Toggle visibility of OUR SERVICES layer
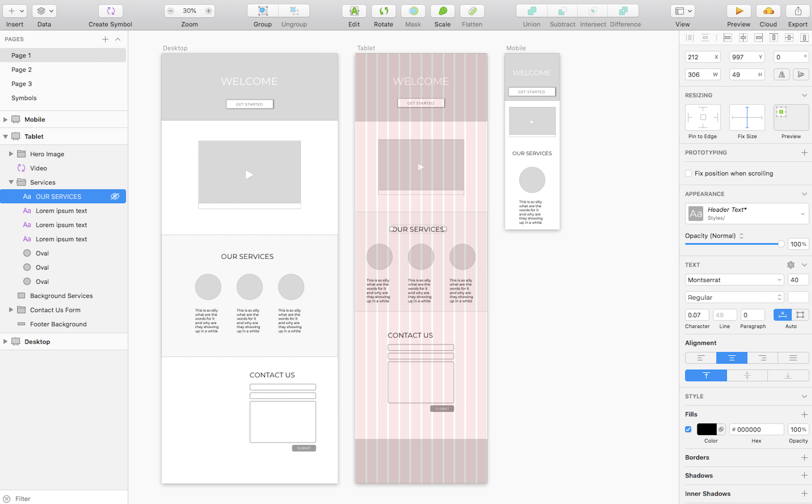The height and width of the screenshot is (504, 812). [x=115, y=196]
